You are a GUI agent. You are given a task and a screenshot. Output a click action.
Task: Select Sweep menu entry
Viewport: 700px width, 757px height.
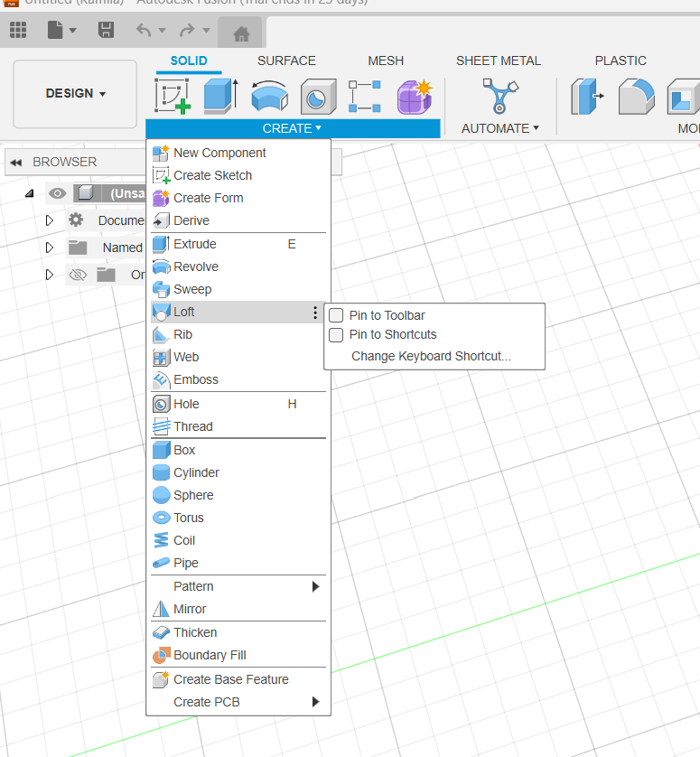238,290
